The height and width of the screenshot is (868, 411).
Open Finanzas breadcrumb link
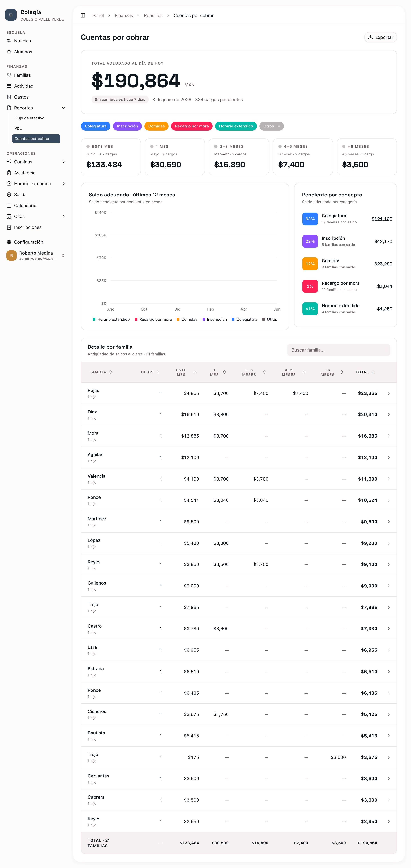pyautogui.click(x=124, y=16)
